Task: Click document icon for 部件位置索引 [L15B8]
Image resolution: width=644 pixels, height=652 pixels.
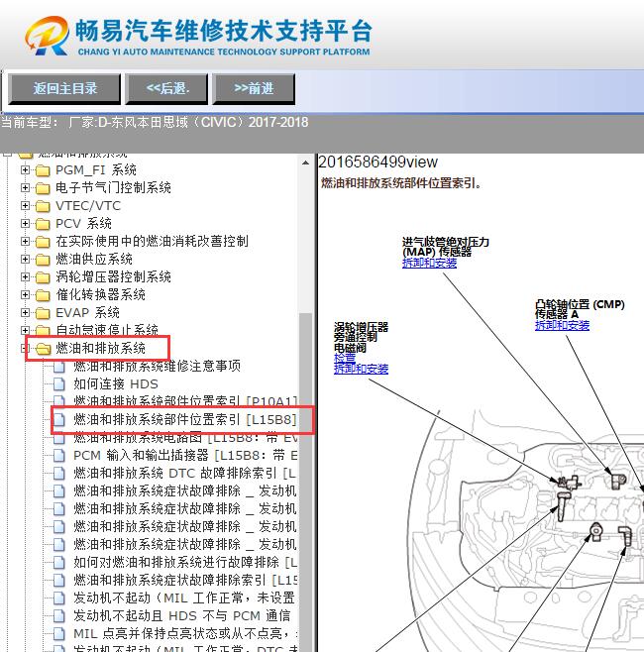Action: tap(59, 420)
